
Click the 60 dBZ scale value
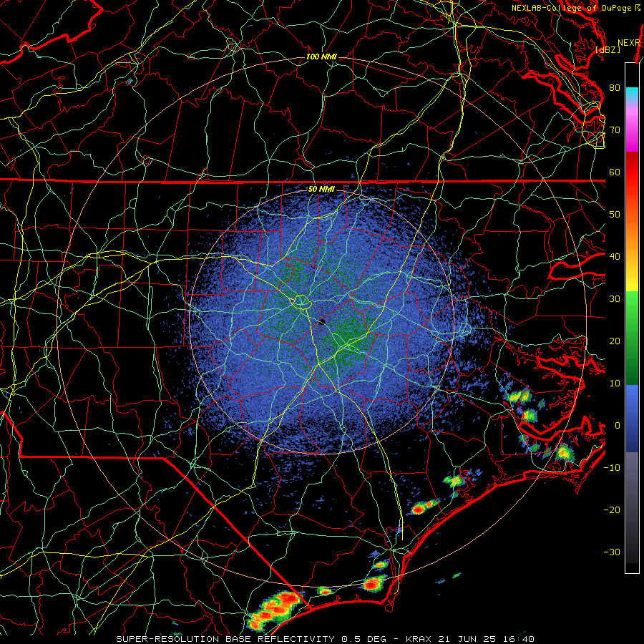[615, 172]
